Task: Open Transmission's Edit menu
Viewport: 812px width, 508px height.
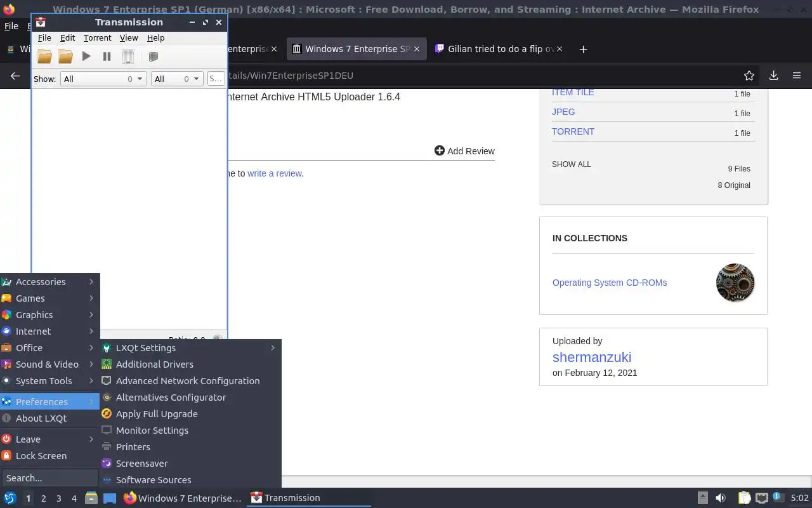Action: (67, 38)
